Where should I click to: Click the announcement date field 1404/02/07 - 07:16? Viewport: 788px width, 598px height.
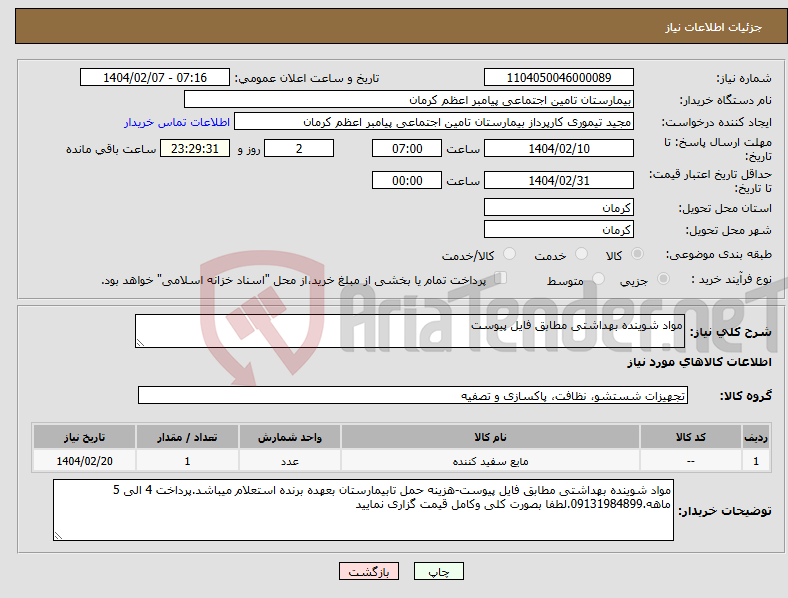[x=155, y=77]
